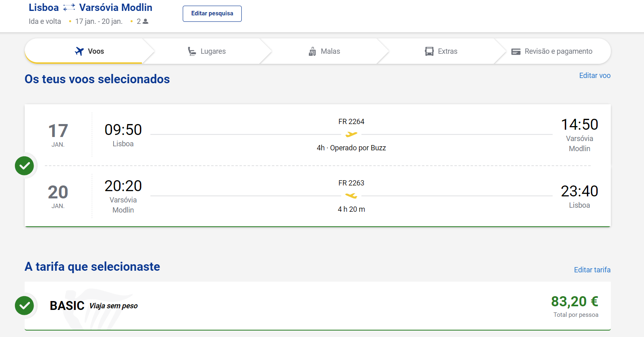Screen dimensions: 644x337
Task: Click the BASIC fare name
Action: [x=67, y=305]
